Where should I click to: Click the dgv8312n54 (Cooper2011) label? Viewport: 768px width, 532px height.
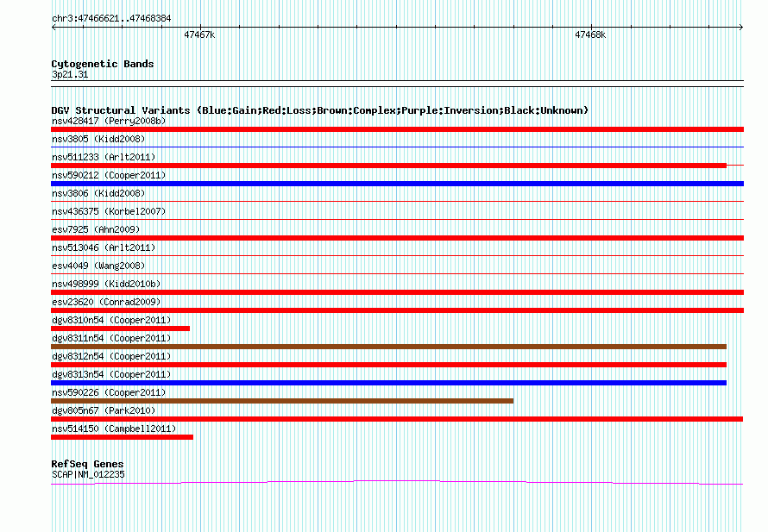(x=111, y=356)
